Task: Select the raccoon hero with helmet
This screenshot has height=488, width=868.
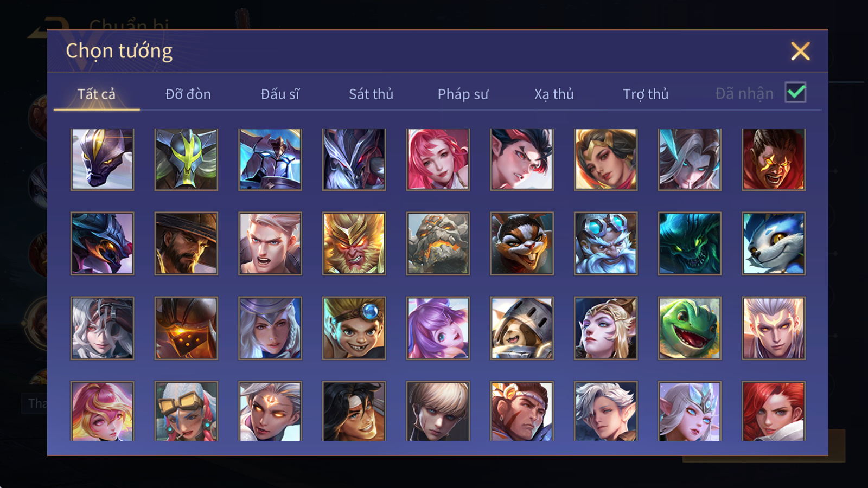Action: (522, 328)
